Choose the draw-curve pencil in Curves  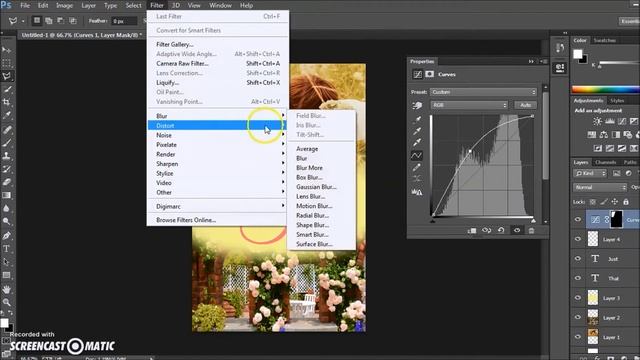pyautogui.click(x=417, y=167)
